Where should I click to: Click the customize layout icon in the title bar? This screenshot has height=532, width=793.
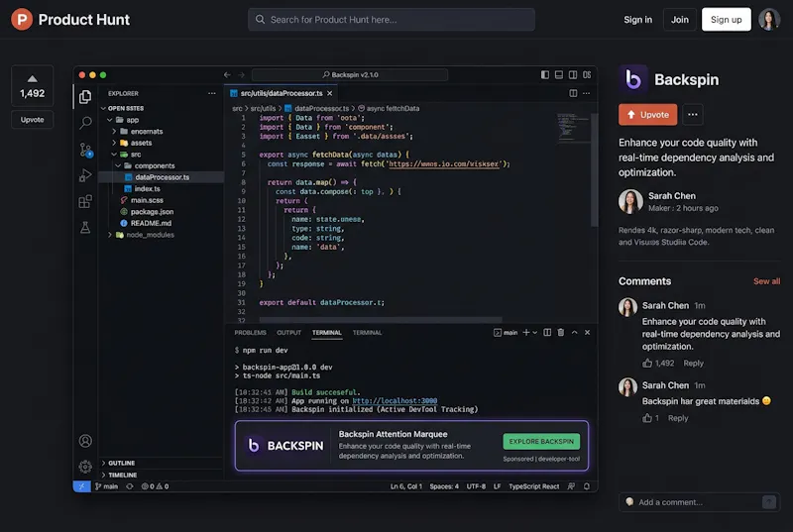point(587,74)
